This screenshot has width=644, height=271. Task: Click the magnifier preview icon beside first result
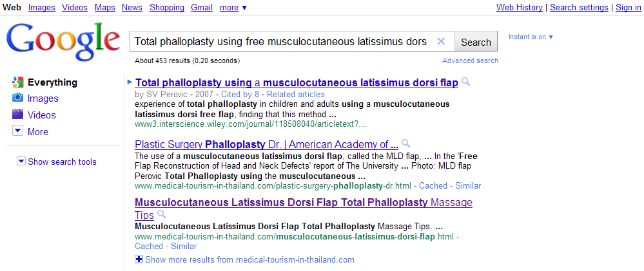(466, 82)
